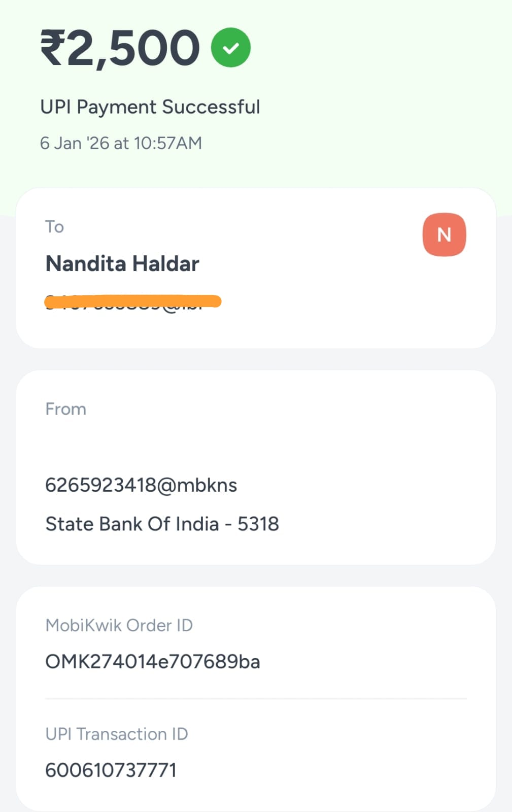The height and width of the screenshot is (812, 512).
Task: Tap the orange N avatar icon
Action: point(444,234)
